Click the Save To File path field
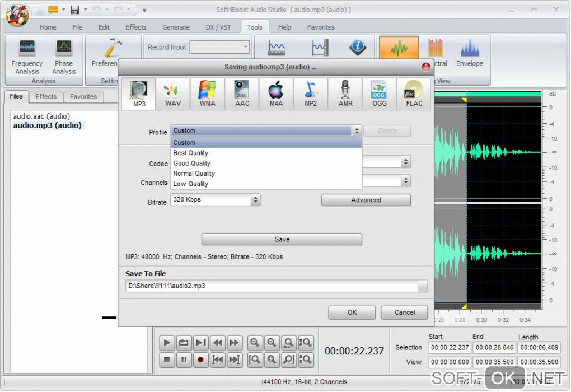This screenshot has width=571, height=392. (272, 286)
